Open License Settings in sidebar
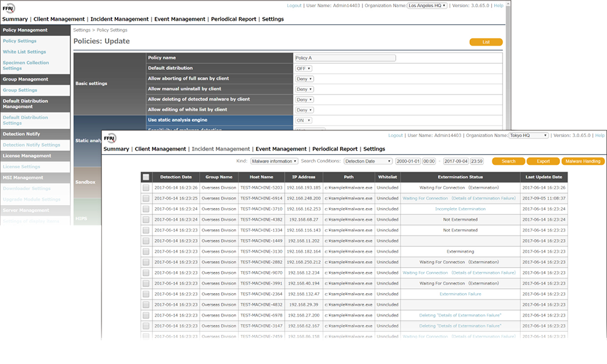The height and width of the screenshot is (364, 607). 22,167
